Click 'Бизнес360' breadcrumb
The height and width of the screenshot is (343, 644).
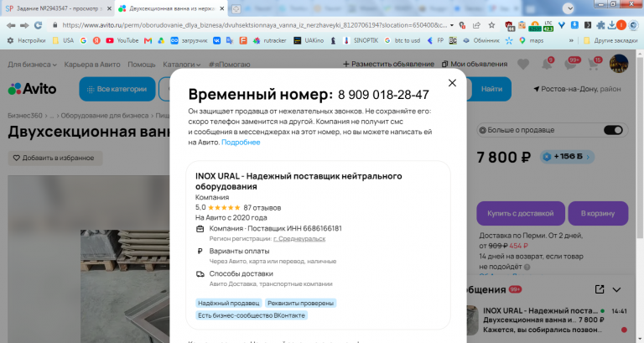point(25,116)
